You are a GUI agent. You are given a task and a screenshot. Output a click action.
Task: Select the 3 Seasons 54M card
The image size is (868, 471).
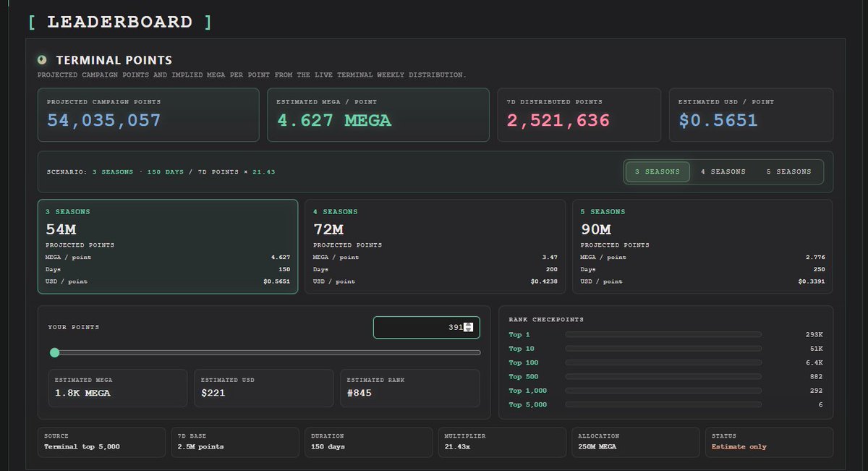point(168,247)
